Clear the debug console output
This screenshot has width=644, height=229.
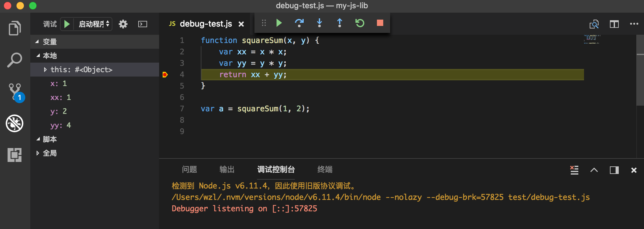(574, 170)
